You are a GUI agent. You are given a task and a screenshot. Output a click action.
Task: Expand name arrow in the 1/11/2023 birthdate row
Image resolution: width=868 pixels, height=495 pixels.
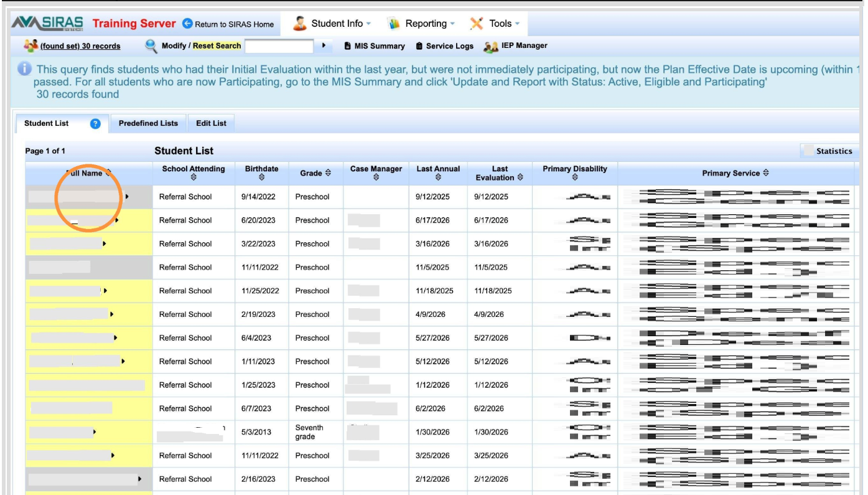pos(123,361)
